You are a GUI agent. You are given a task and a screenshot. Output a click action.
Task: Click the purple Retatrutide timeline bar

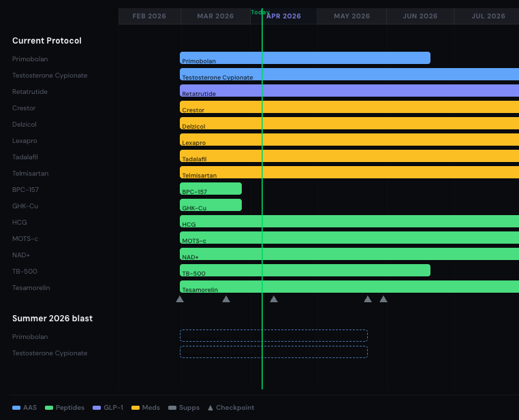pyautogui.click(x=349, y=91)
